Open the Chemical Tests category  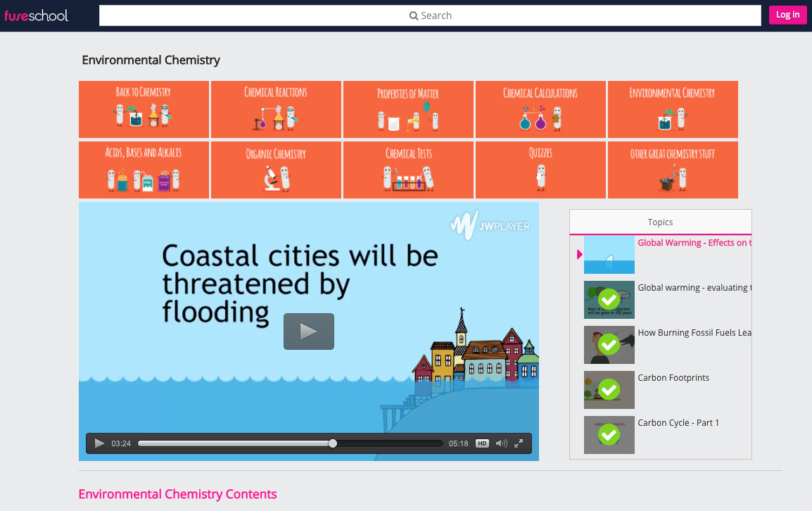[x=408, y=170]
